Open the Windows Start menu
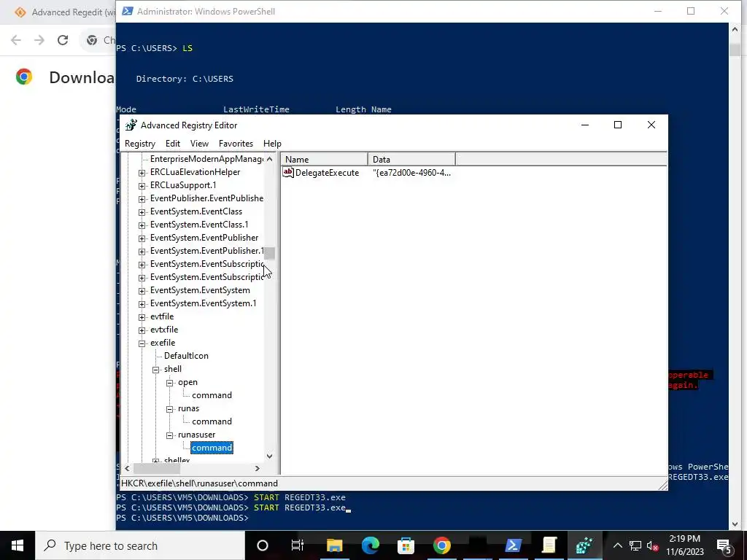The width and height of the screenshot is (747, 560). 18,545
